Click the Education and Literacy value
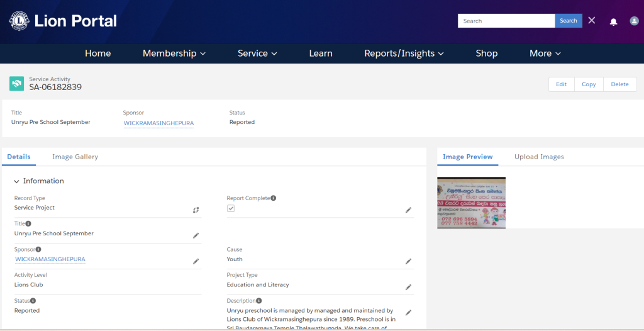The image size is (644, 331). click(x=258, y=284)
